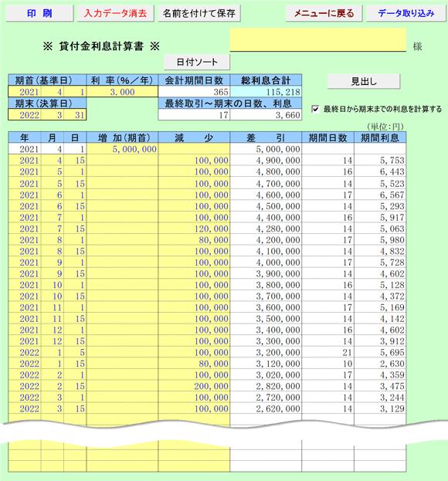Select the 期首 year 2021 cell

(25, 92)
